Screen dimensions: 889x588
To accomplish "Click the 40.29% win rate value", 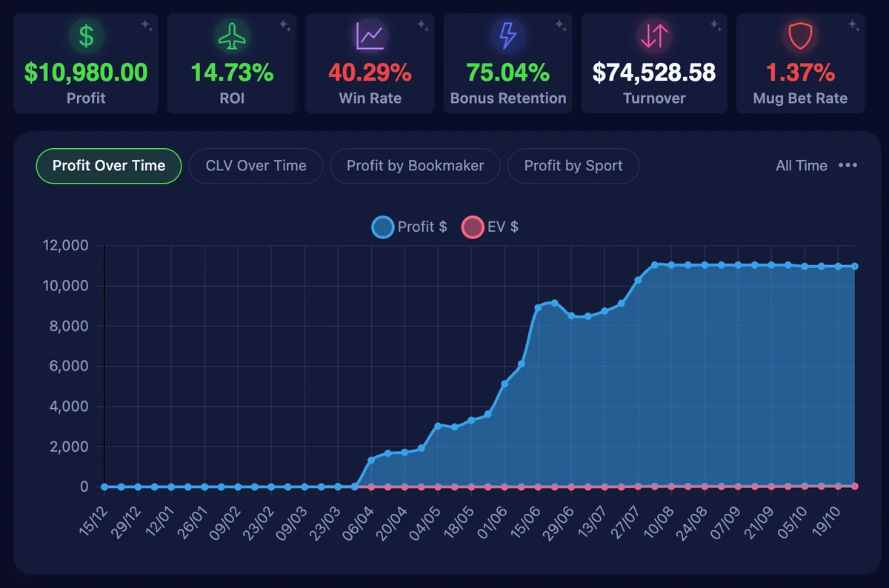I will tap(370, 73).
